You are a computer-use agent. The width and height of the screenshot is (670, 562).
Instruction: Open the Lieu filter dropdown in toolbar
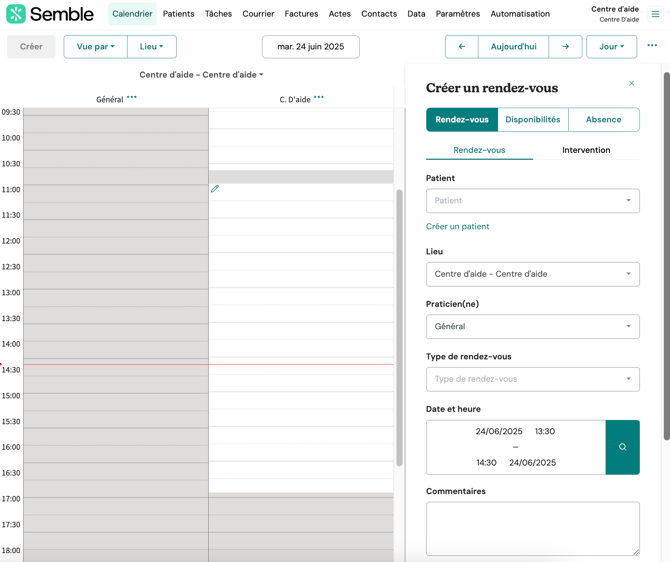(152, 47)
